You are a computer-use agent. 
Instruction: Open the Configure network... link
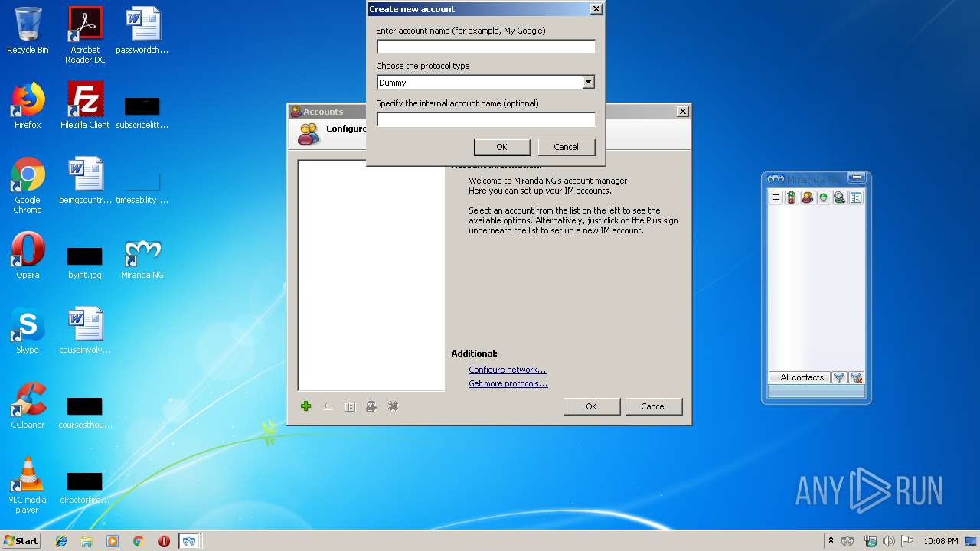tap(508, 370)
